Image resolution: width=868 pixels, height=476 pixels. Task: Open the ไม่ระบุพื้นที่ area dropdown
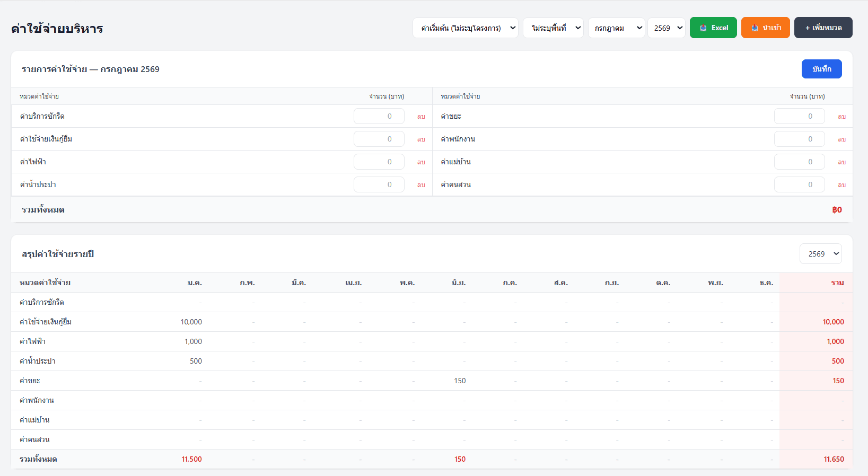[553, 28]
